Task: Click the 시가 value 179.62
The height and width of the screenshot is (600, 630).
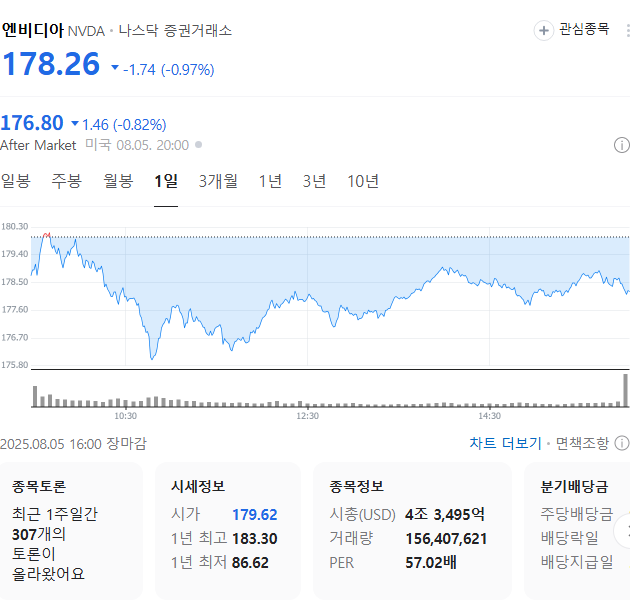Action: pyautogui.click(x=255, y=515)
